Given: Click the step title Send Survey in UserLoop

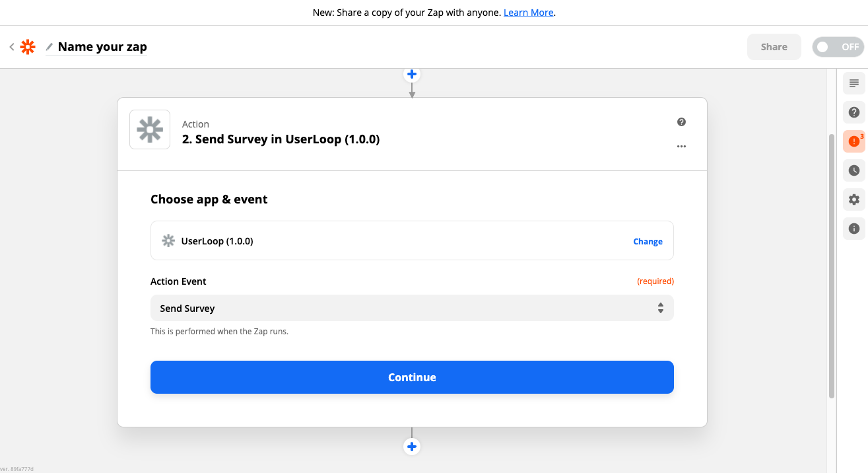Looking at the screenshot, I should tap(281, 139).
